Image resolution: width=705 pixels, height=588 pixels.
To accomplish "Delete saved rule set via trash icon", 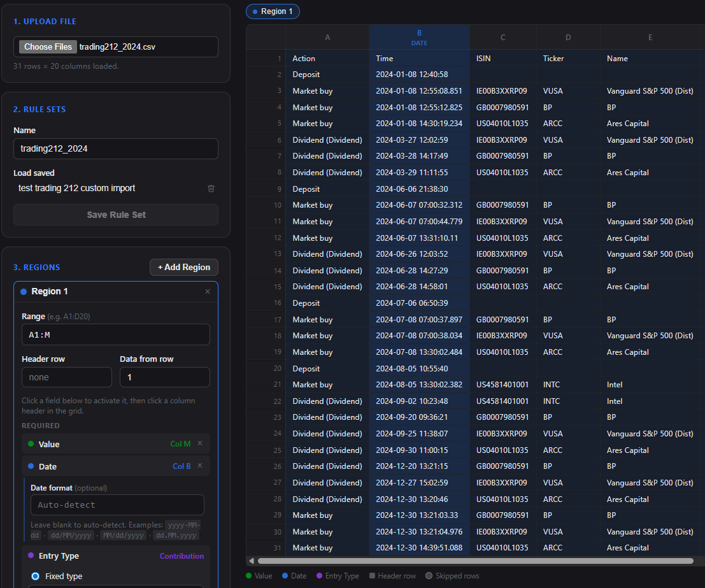I will pyautogui.click(x=211, y=189).
